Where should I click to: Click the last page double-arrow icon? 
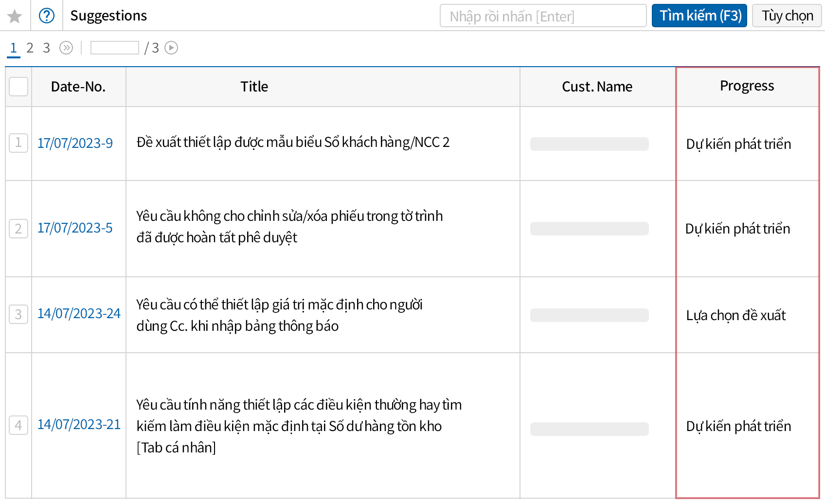click(x=66, y=48)
